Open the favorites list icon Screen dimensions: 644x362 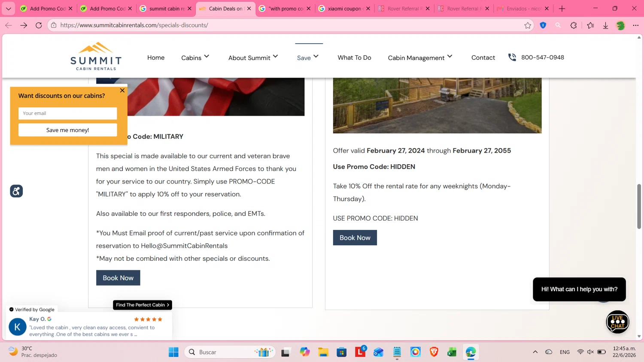click(591, 25)
